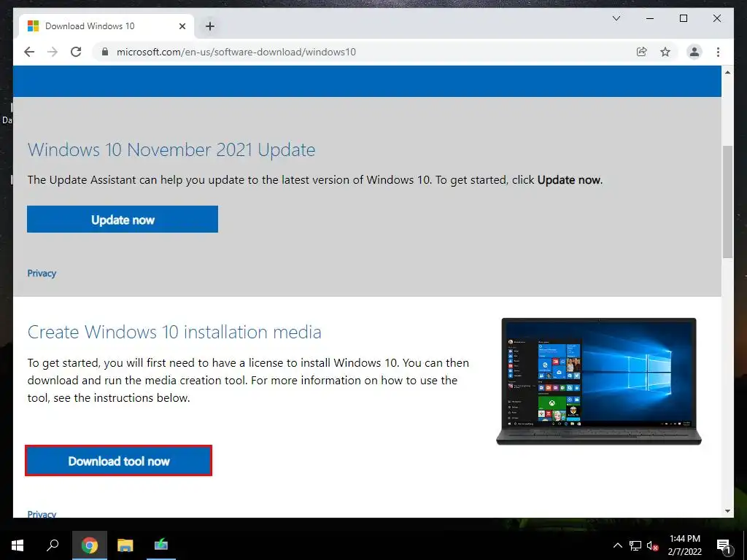747x560 pixels.
Task: Open File Explorer from the taskbar
Action: click(125, 545)
